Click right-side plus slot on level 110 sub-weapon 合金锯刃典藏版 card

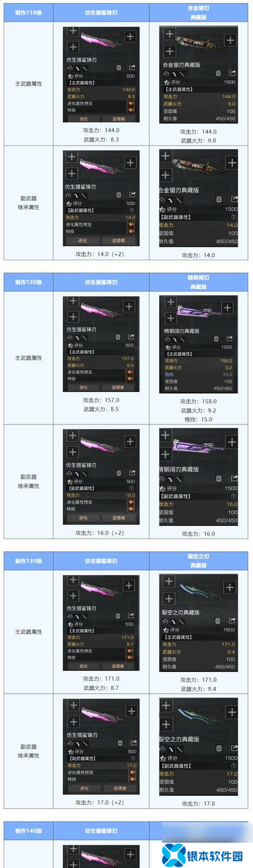pyautogui.click(x=231, y=163)
